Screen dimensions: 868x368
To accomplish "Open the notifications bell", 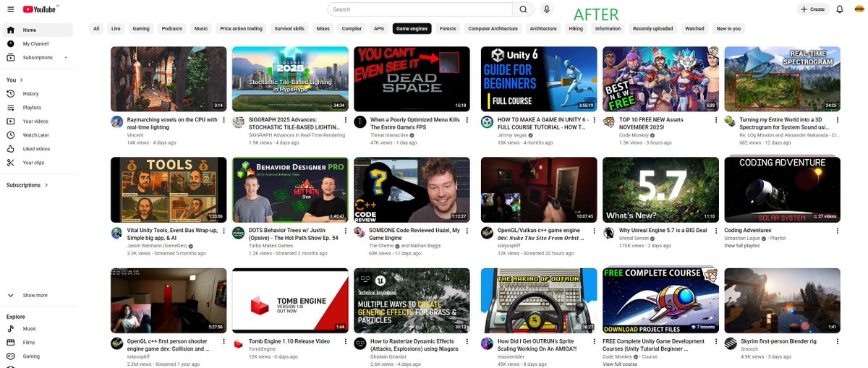I will click(840, 9).
